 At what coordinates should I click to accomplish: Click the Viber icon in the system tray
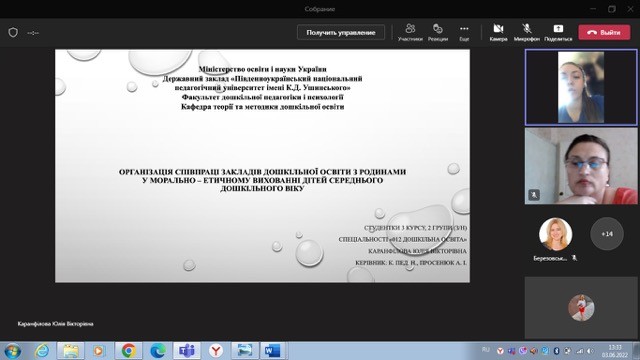(x=523, y=351)
